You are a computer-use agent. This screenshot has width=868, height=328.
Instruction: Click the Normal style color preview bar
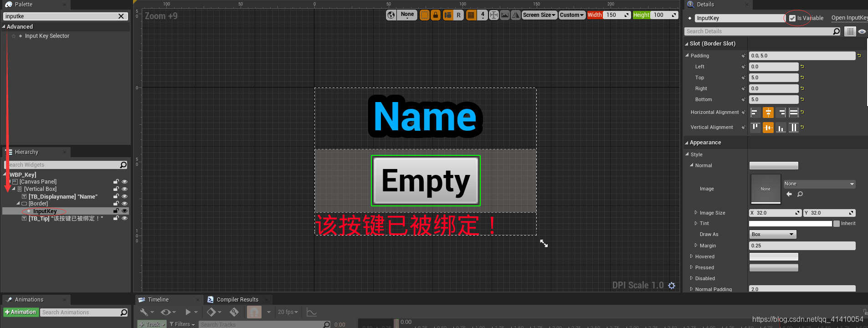[774, 165]
